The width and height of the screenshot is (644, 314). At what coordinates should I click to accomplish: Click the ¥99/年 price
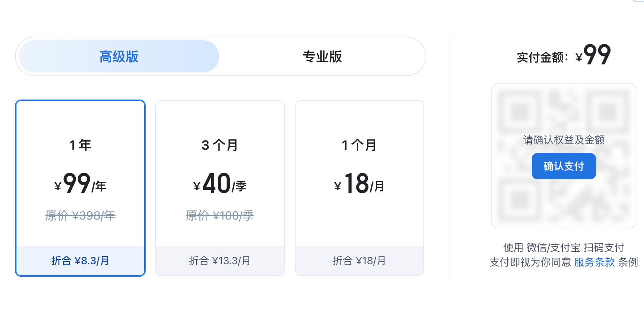click(x=80, y=184)
